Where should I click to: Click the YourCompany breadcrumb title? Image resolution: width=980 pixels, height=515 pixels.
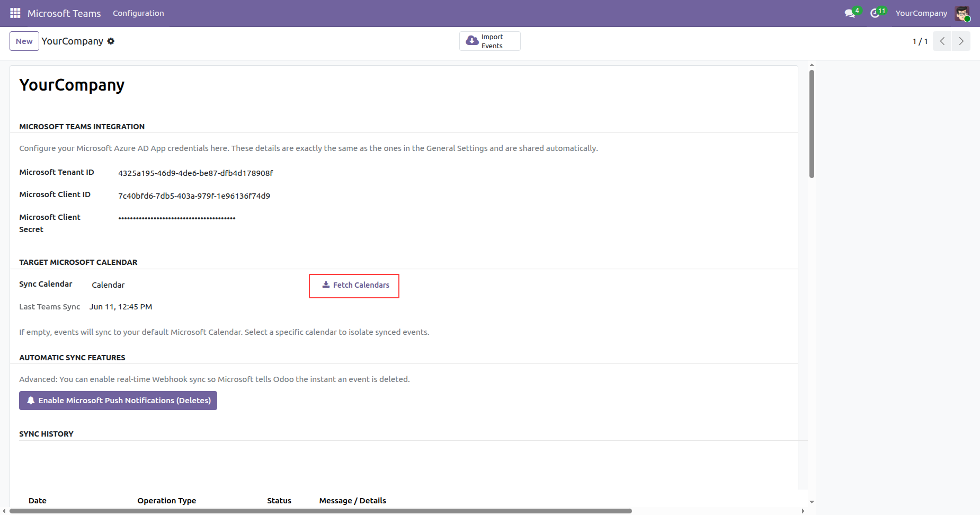(x=73, y=41)
